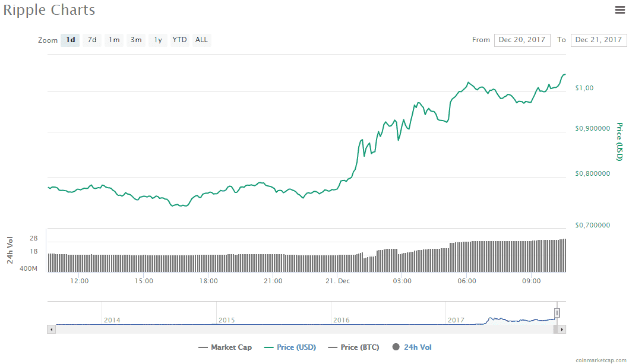Grab the navigator range handle
The image size is (629, 364).
[557, 313]
